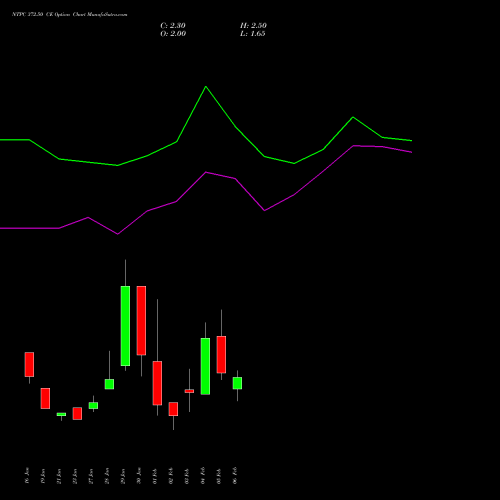Select the green candle for 28 Jan
Screen dimensions: 500x500
tap(109, 384)
